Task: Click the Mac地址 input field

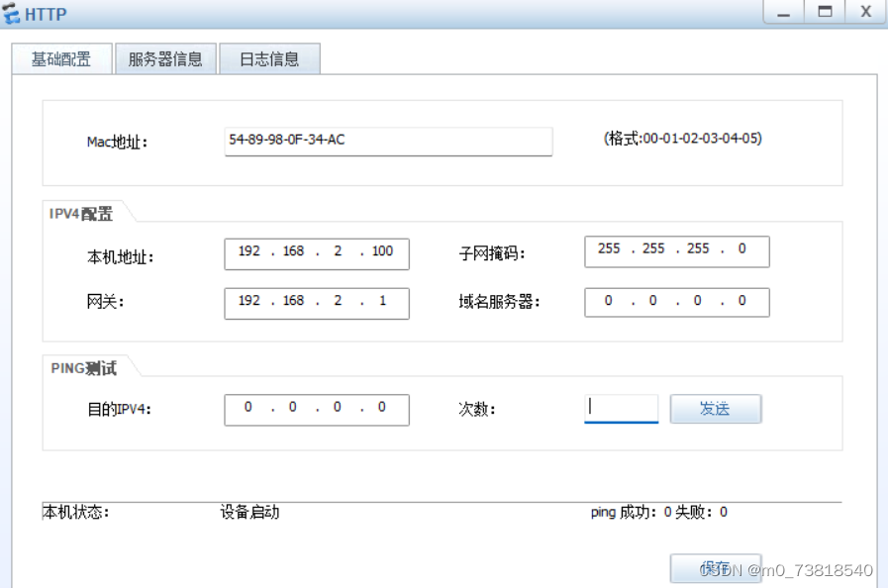Action: [388, 142]
